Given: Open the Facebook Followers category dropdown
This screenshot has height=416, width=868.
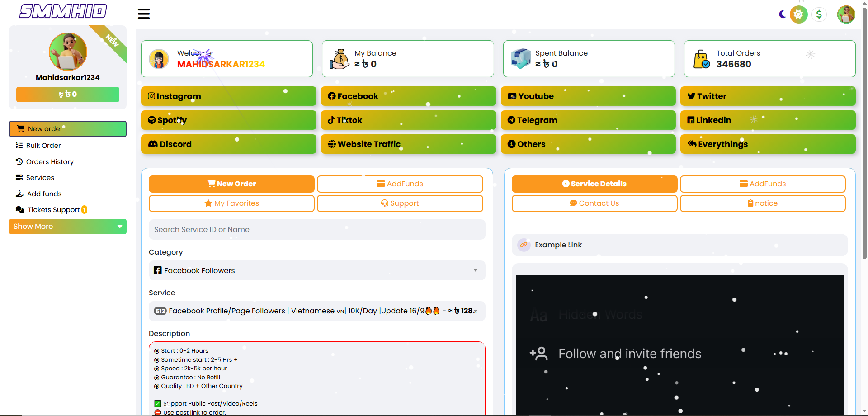Looking at the screenshot, I should coord(317,271).
